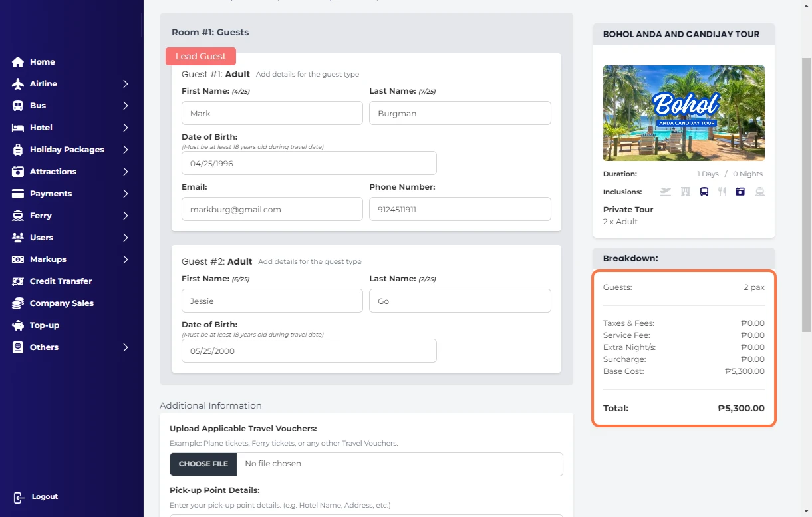This screenshot has width=812, height=517.
Task: Click the Top-up piggy bank icon
Action: [x=18, y=325]
